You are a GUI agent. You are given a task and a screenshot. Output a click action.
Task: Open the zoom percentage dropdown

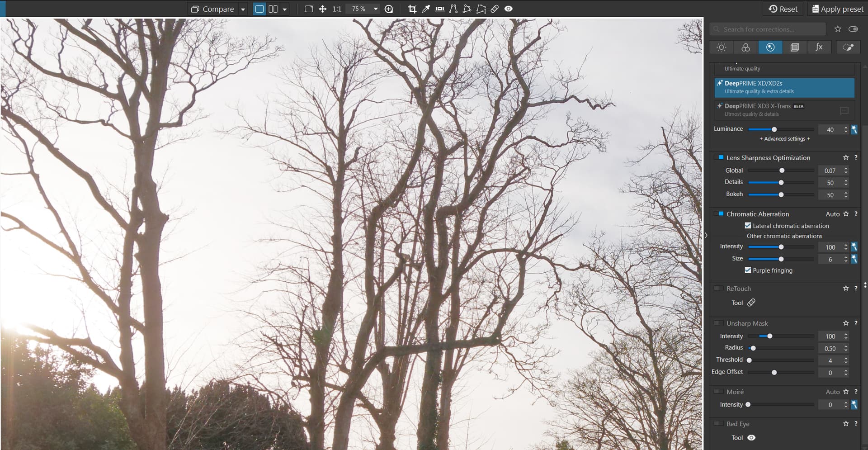pos(375,9)
